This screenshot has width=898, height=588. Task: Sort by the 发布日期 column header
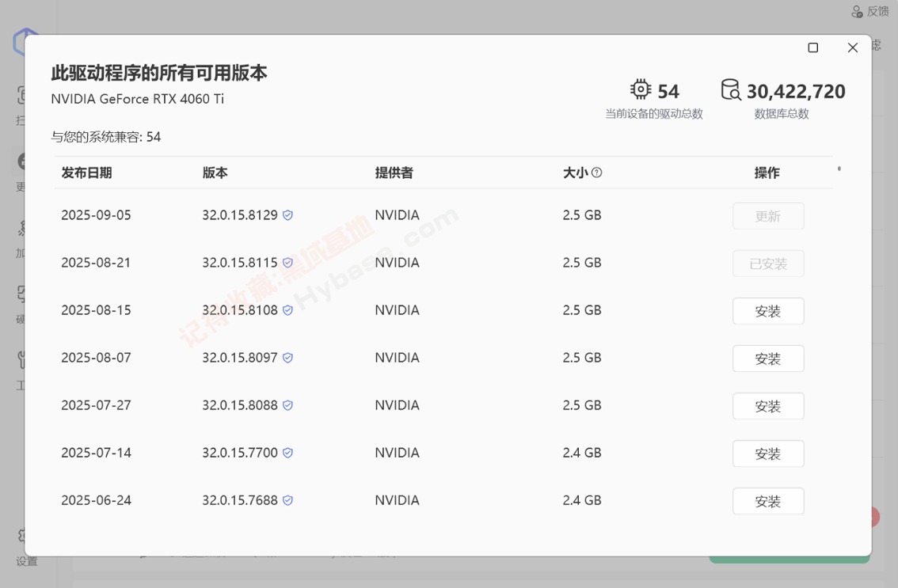point(86,173)
